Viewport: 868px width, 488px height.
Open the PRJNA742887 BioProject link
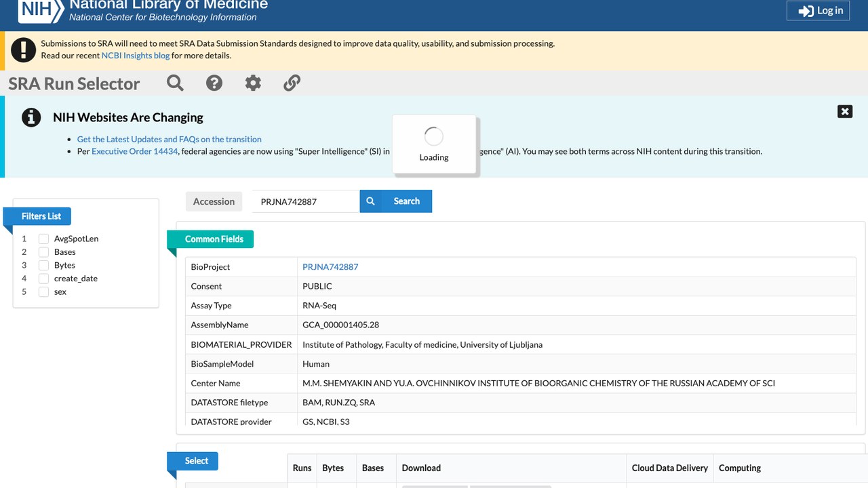click(330, 267)
